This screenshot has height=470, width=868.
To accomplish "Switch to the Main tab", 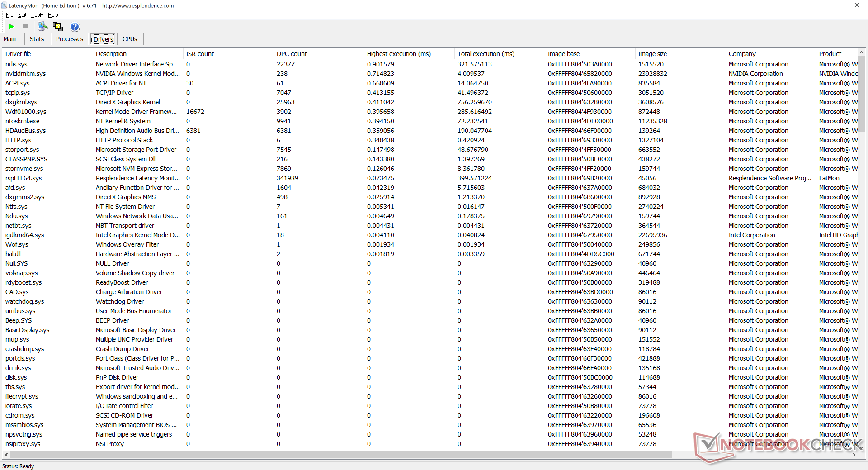I will click(10, 39).
